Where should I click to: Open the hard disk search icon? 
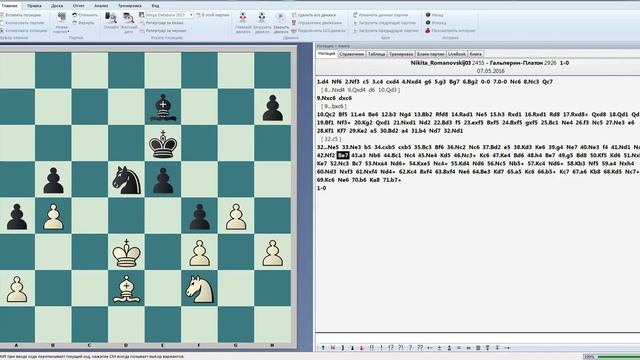[128, 18]
